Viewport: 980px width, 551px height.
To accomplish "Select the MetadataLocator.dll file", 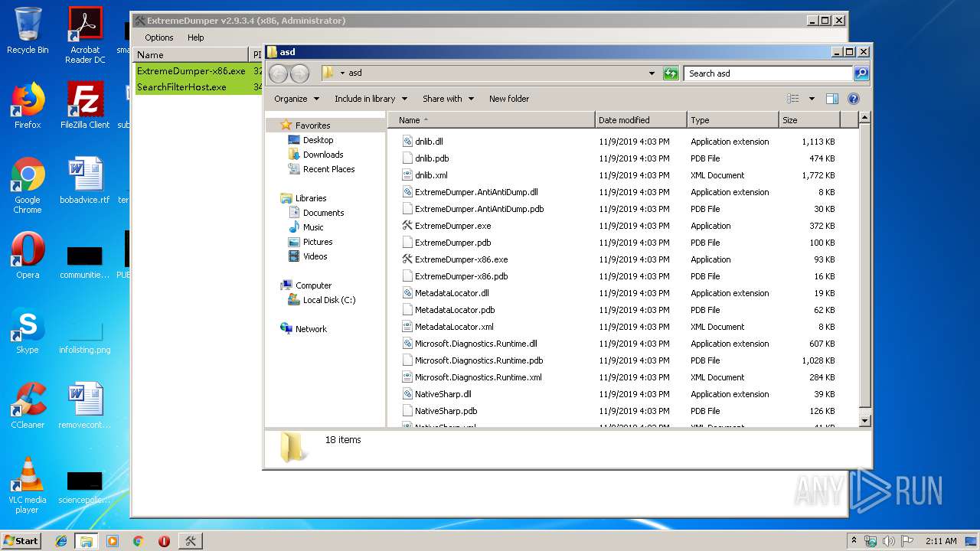I will tap(452, 293).
